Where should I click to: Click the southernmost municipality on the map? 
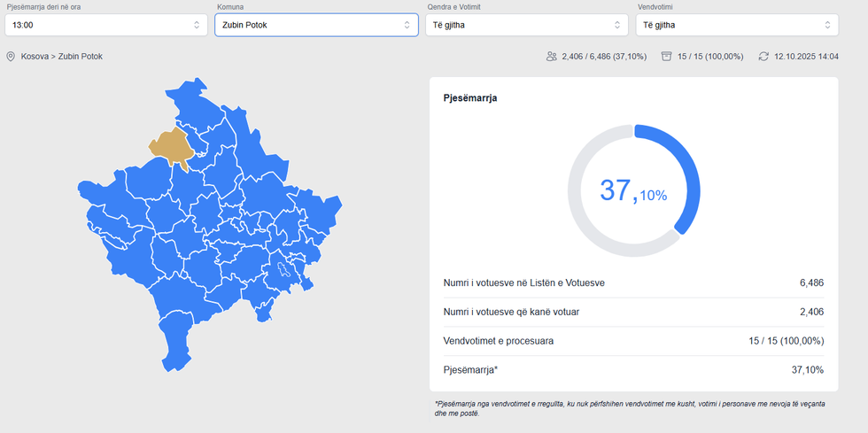tap(175, 350)
